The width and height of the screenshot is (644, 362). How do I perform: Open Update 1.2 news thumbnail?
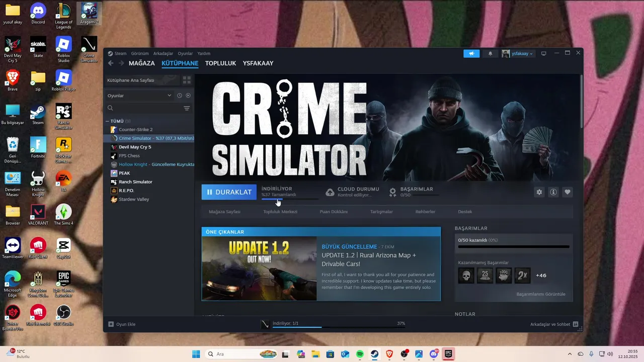[x=259, y=268]
